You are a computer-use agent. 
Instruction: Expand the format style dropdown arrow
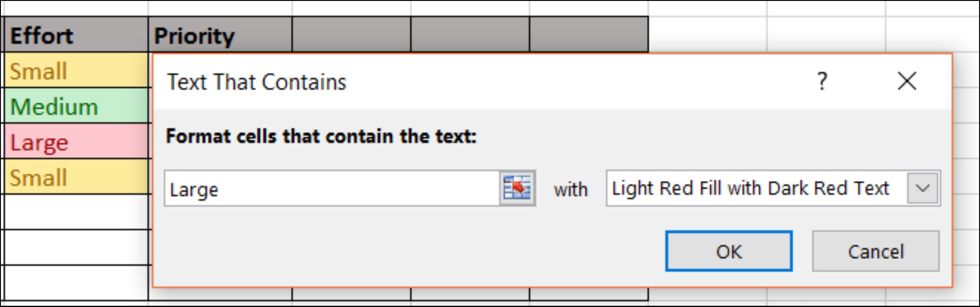tap(922, 188)
